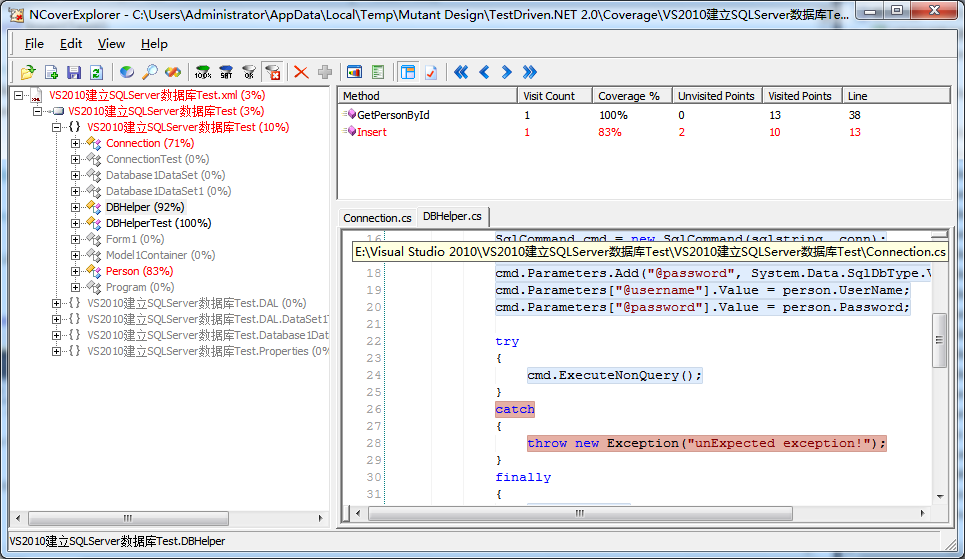Viewport: 965px width, 559px height.
Task: Select Model1Container (0%) in the tree
Action: point(161,255)
